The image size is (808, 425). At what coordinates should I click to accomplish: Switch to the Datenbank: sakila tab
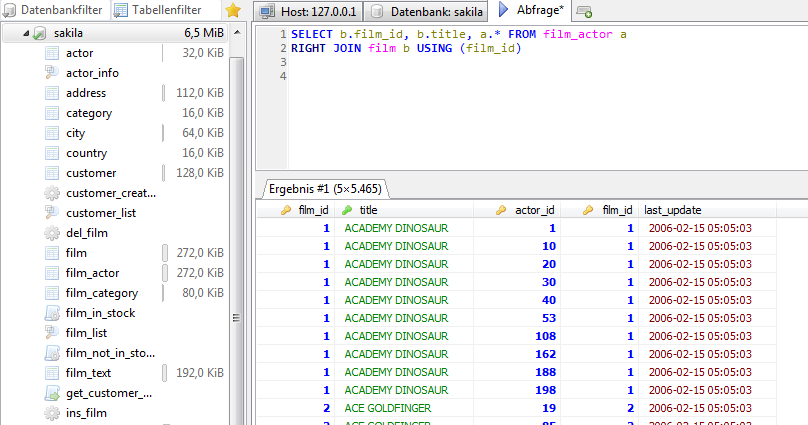(x=427, y=12)
